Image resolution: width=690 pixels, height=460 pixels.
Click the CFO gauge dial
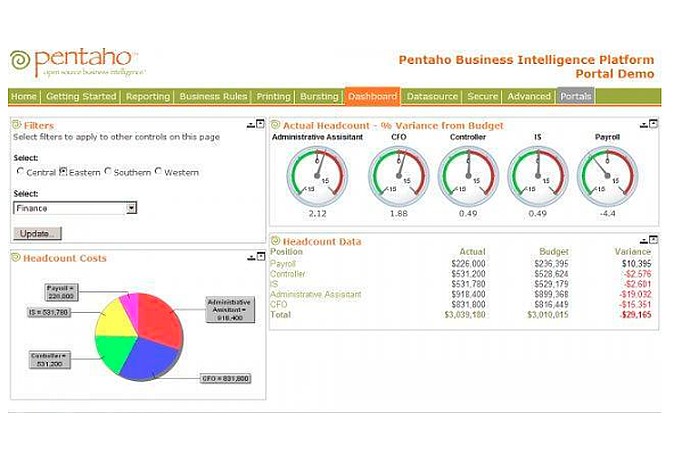tap(399, 176)
